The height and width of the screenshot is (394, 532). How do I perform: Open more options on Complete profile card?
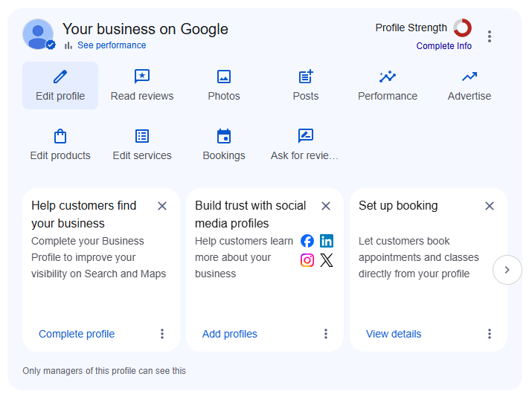[x=162, y=334]
